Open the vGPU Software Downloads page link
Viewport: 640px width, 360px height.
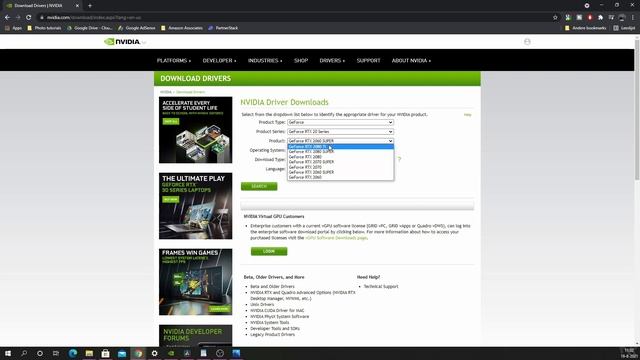(x=336, y=238)
